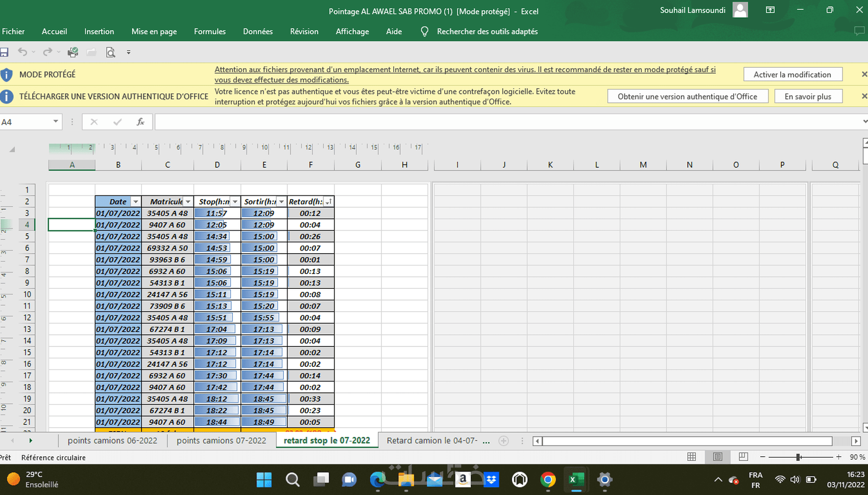This screenshot has width=868, height=495.
Task: Click in the formula bar input field
Action: [x=505, y=122]
